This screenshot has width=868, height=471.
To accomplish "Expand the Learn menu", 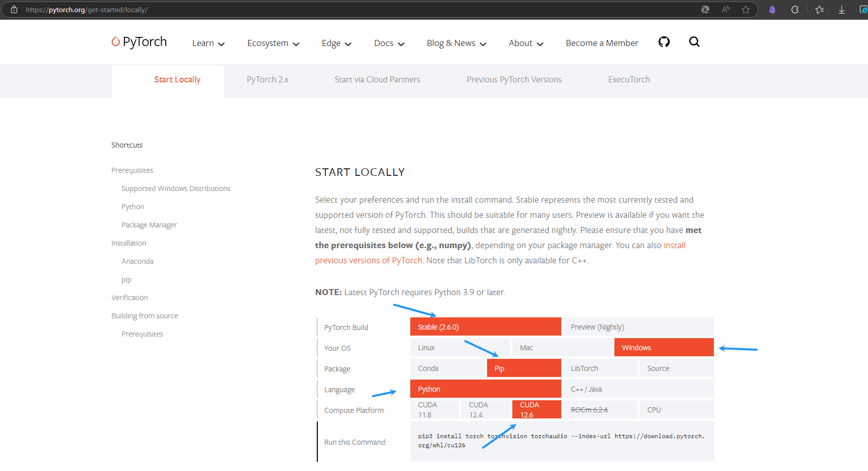I will click(208, 43).
